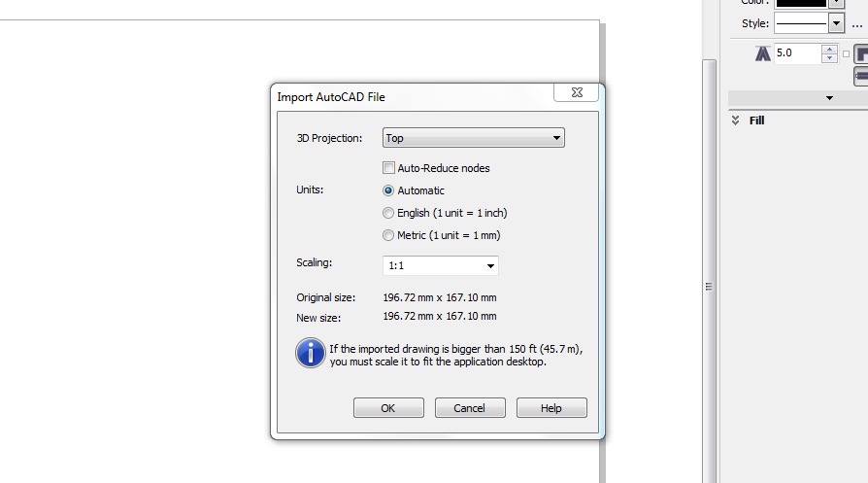
Task: Open outline style settings ellipsis
Action: coord(857,24)
